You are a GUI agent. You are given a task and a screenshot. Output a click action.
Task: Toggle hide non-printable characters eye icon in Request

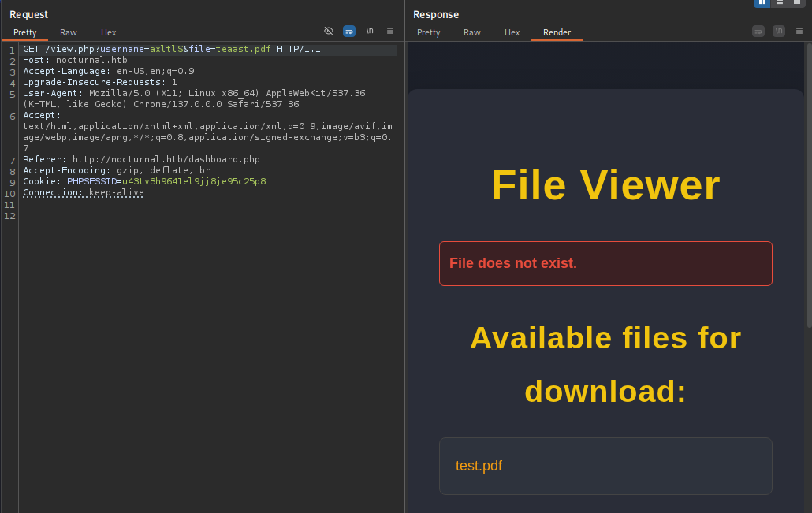[329, 31]
